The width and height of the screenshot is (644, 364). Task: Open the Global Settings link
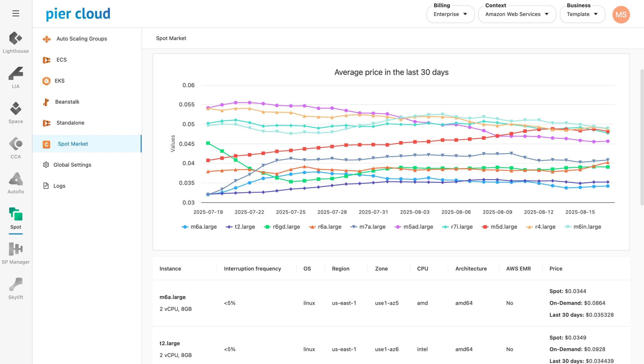coord(72,165)
